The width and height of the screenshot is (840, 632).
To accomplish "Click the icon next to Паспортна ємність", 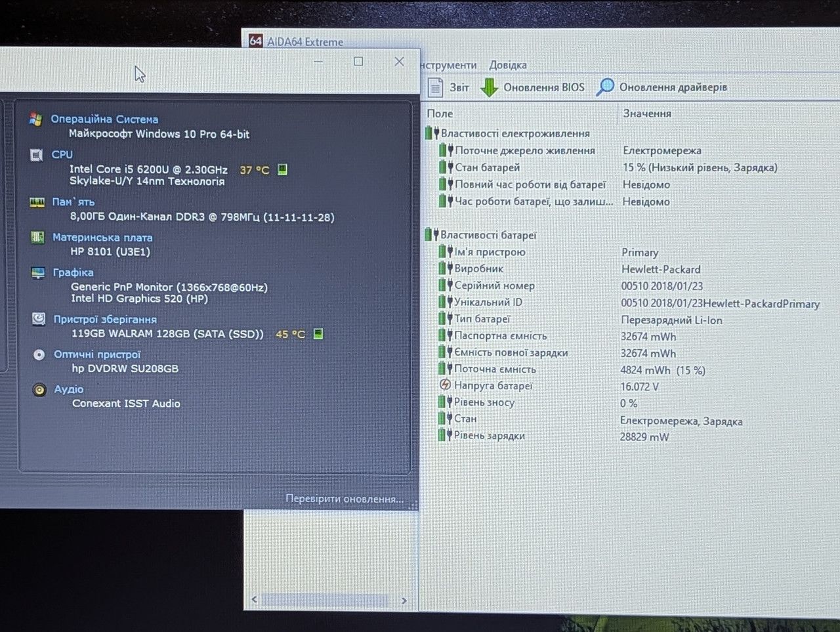I will tap(446, 335).
